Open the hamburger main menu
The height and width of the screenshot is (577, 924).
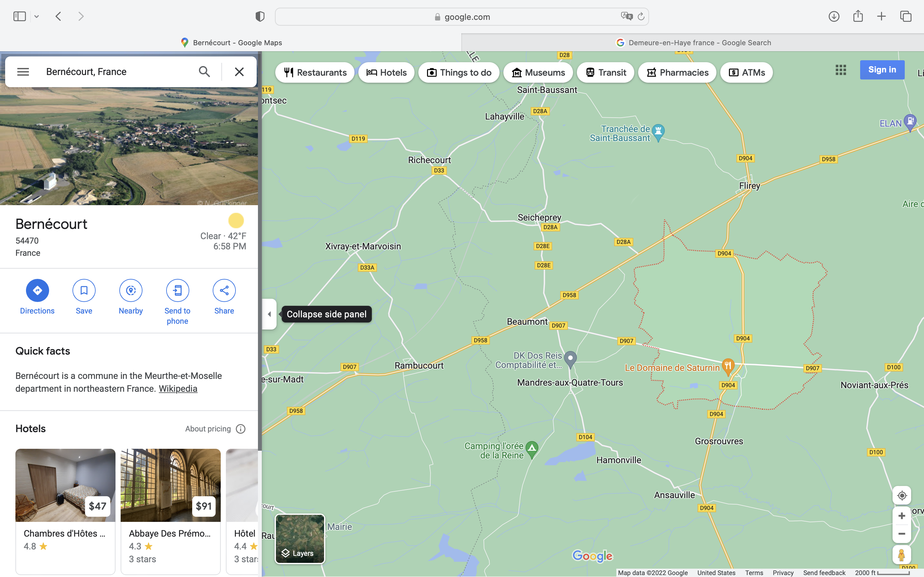[x=23, y=72]
